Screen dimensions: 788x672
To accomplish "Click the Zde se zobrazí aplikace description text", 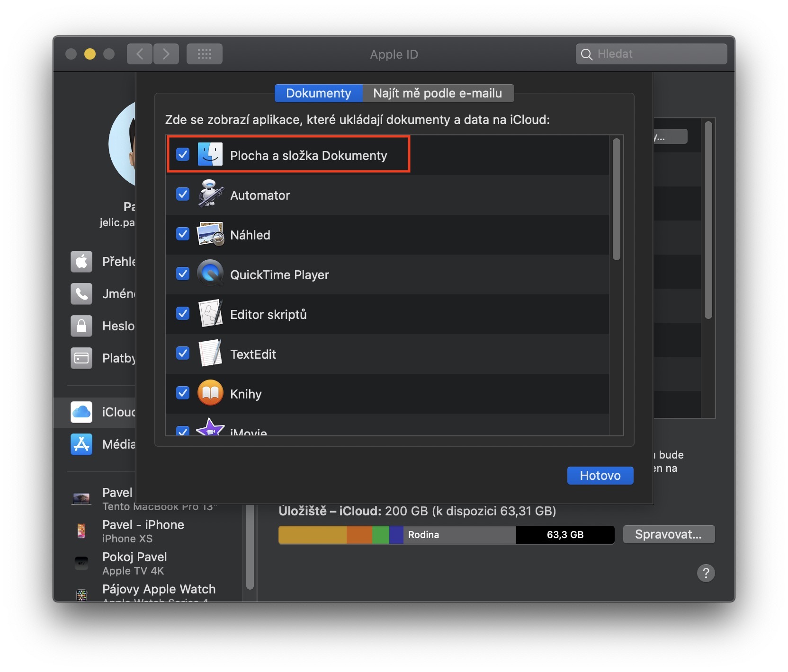I will click(x=358, y=120).
